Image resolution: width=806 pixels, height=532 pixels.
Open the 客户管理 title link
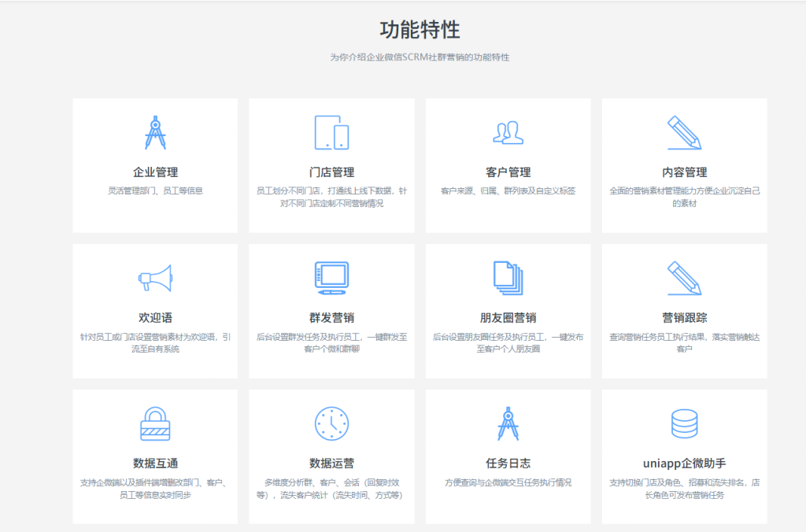pos(508,172)
